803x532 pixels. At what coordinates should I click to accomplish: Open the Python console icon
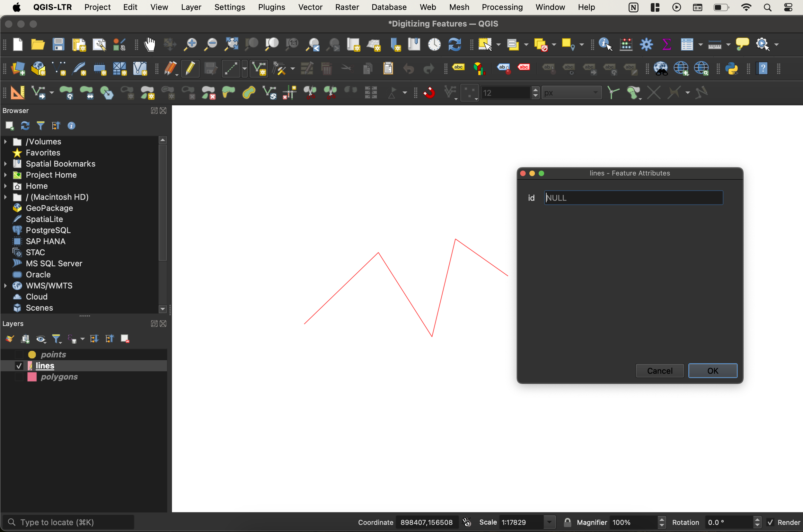731,69
